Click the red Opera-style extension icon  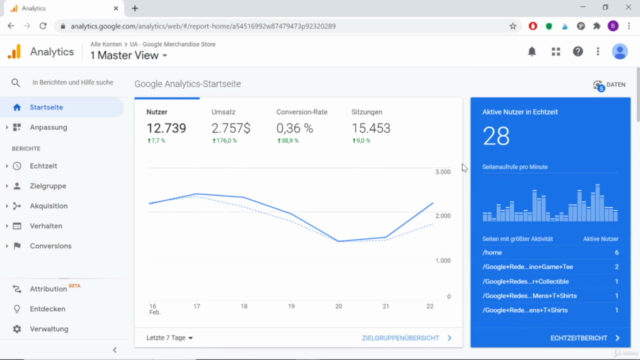click(x=533, y=26)
